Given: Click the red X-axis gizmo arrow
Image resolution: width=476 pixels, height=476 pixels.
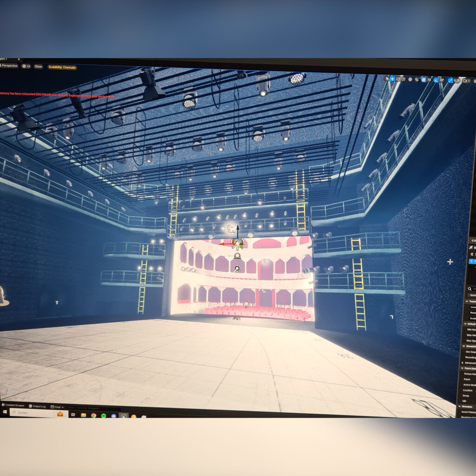Looking at the screenshot, I should click(226, 244).
